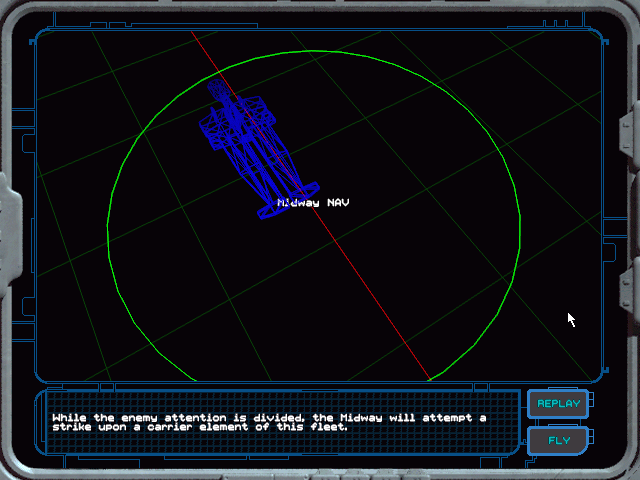Viewport: 640px width, 480px height.
Task: Click the connector tab right of REPLAY
Action: click(x=594, y=404)
